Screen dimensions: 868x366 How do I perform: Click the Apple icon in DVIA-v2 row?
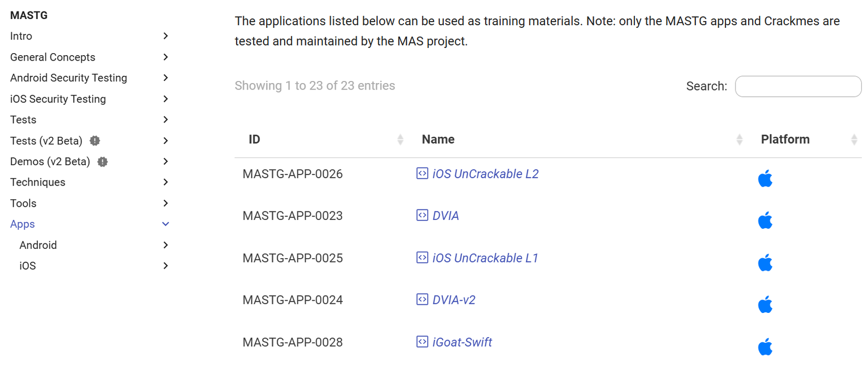765,304
